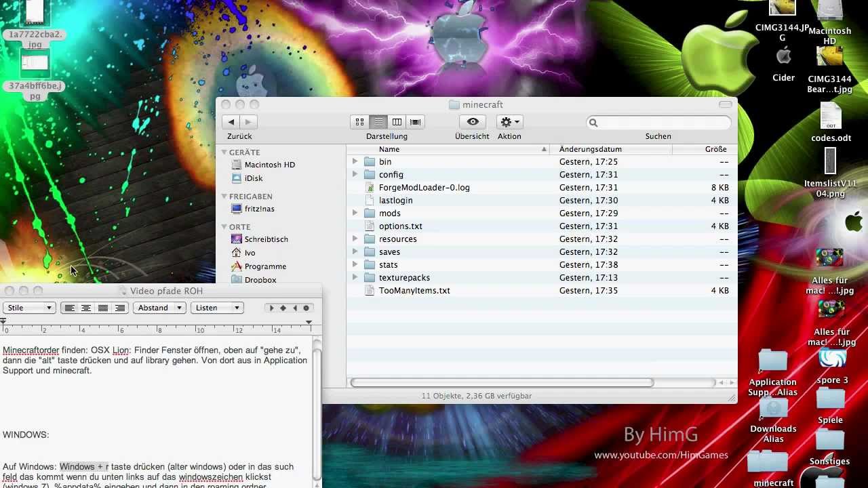Select center tab stop marker in TextEdit toolbar
Image resolution: width=868 pixels, height=488 pixels.
283,308
